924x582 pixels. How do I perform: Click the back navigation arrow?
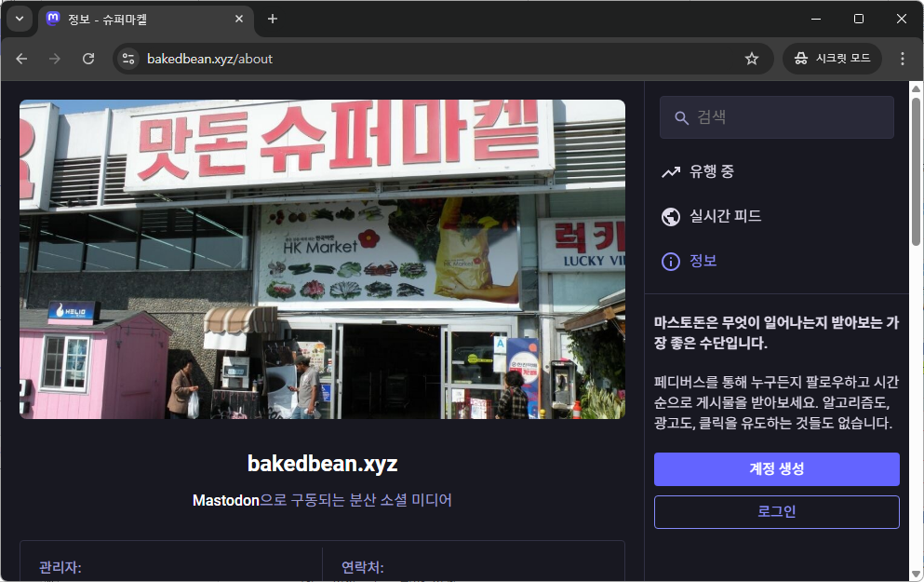click(x=21, y=59)
